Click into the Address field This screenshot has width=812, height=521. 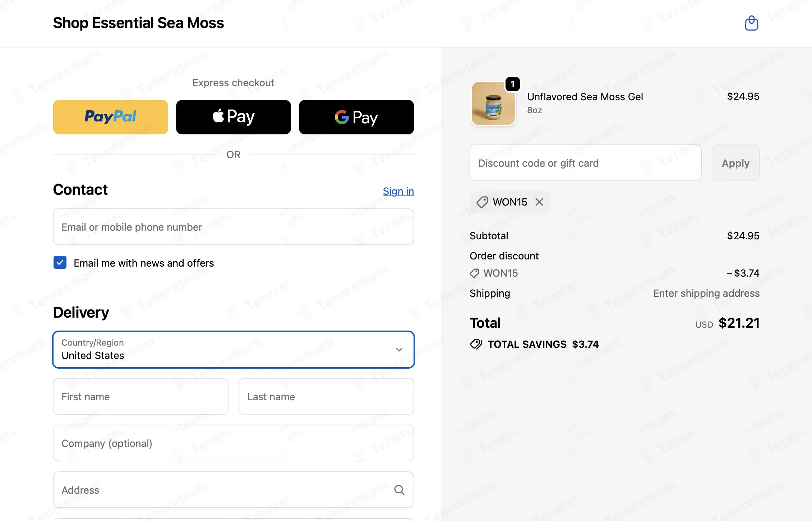[234, 490]
